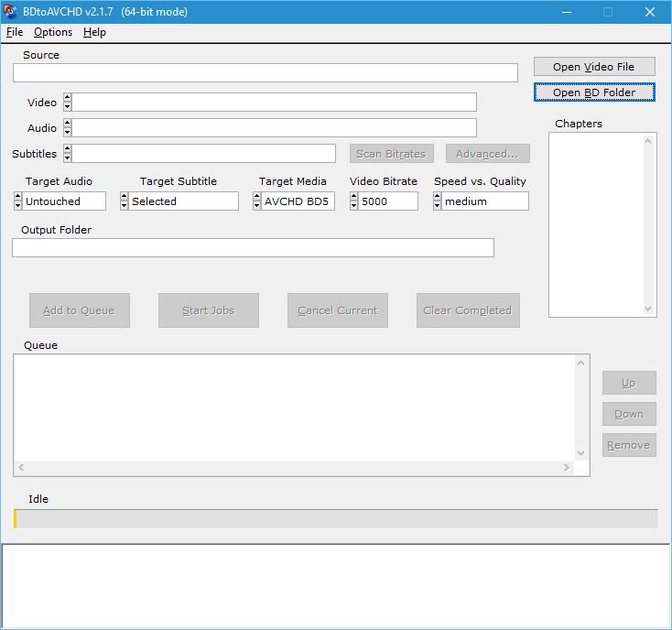Screen dimensions: 672x630
Task: Step Subtitles selection down
Action: (67, 158)
